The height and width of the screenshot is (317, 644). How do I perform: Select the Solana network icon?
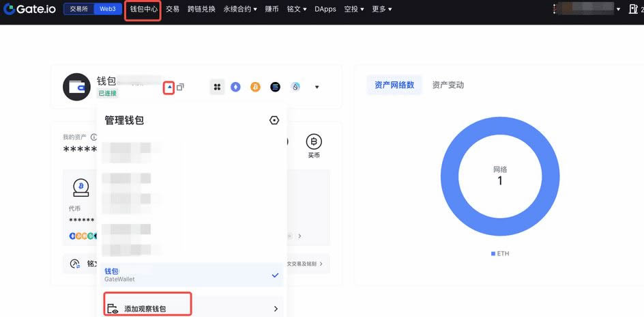tap(276, 87)
